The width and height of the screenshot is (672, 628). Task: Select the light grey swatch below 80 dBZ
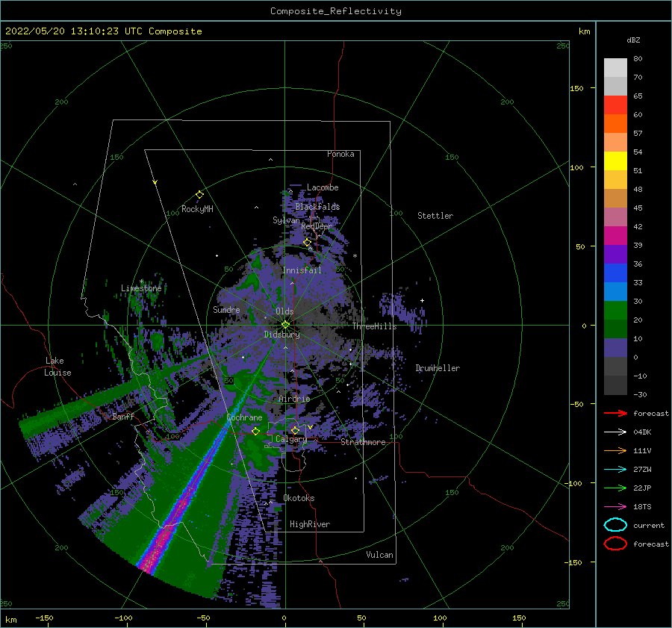pyautogui.click(x=615, y=67)
